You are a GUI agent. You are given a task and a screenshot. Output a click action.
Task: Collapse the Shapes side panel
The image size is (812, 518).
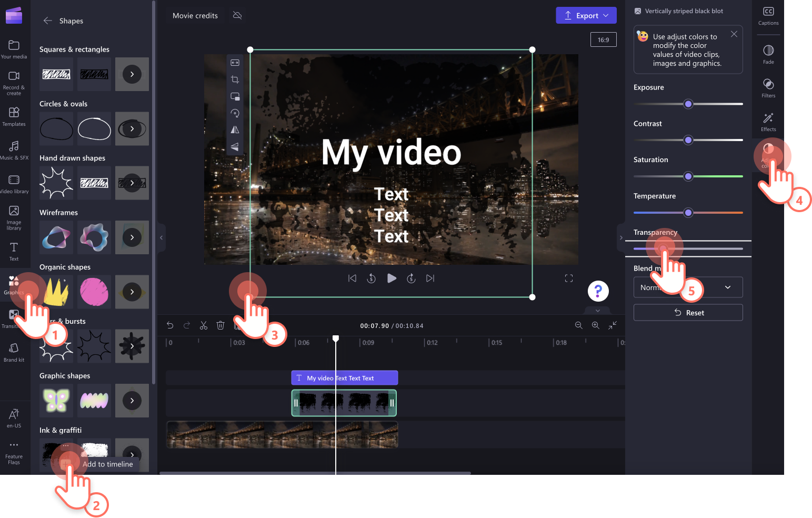click(161, 237)
